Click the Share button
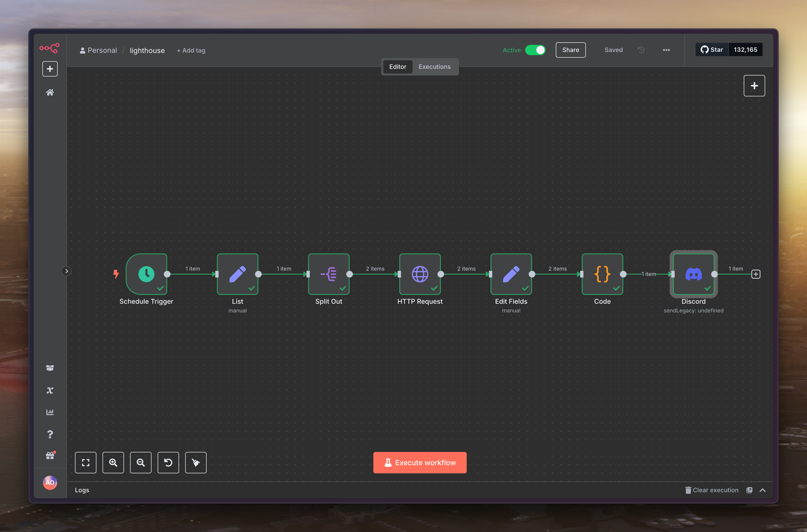This screenshot has height=532, width=807. (571, 50)
